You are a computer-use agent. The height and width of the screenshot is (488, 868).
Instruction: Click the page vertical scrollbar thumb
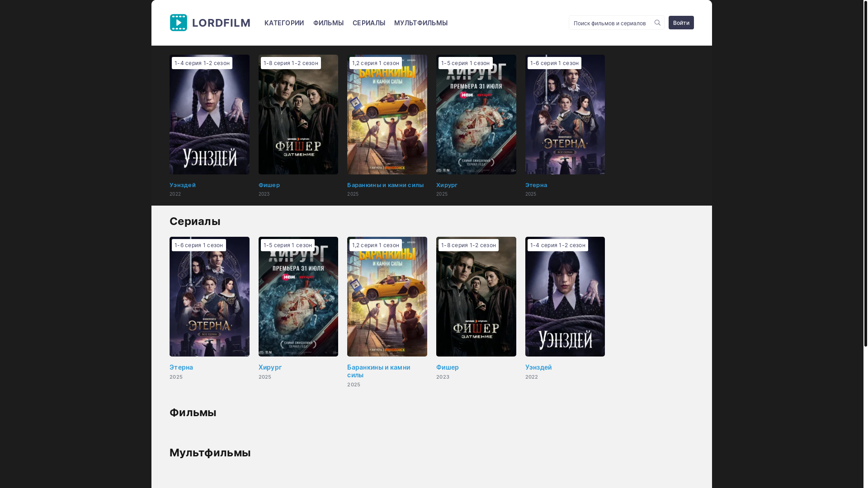click(865, 173)
